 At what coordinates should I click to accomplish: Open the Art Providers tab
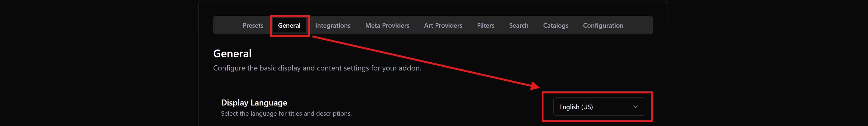(443, 25)
